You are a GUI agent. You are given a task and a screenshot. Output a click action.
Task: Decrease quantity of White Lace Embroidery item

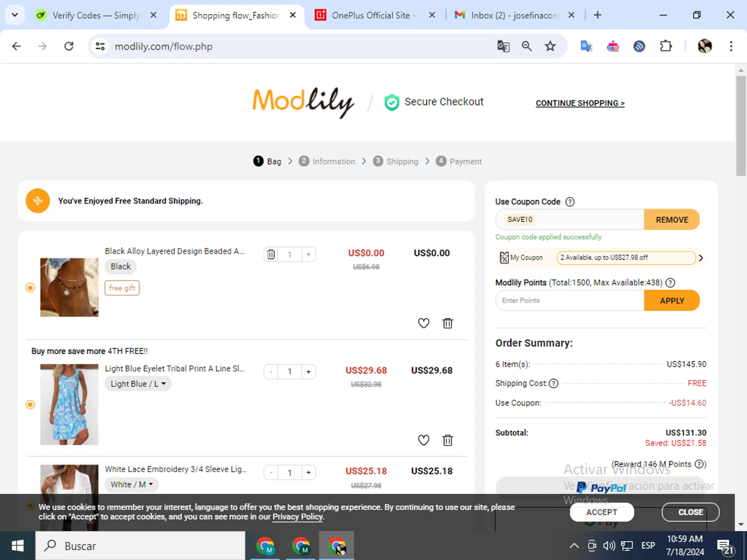tap(271, 472)
